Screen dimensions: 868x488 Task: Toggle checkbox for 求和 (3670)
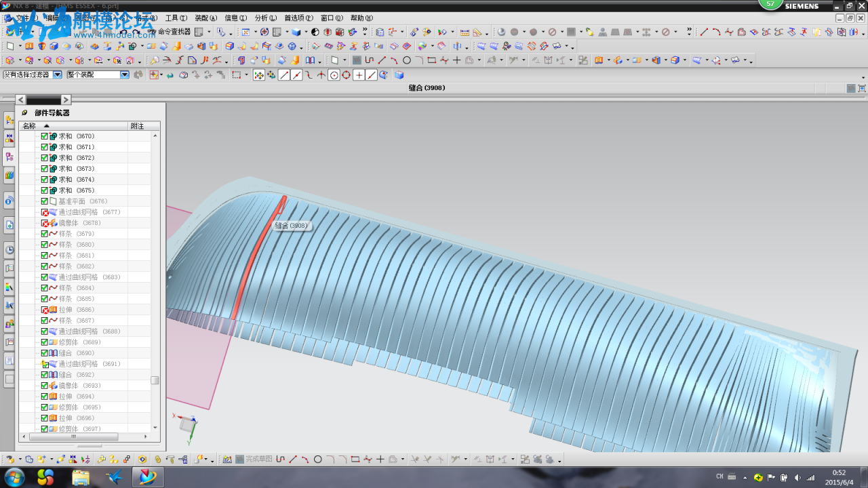point(45,136)
